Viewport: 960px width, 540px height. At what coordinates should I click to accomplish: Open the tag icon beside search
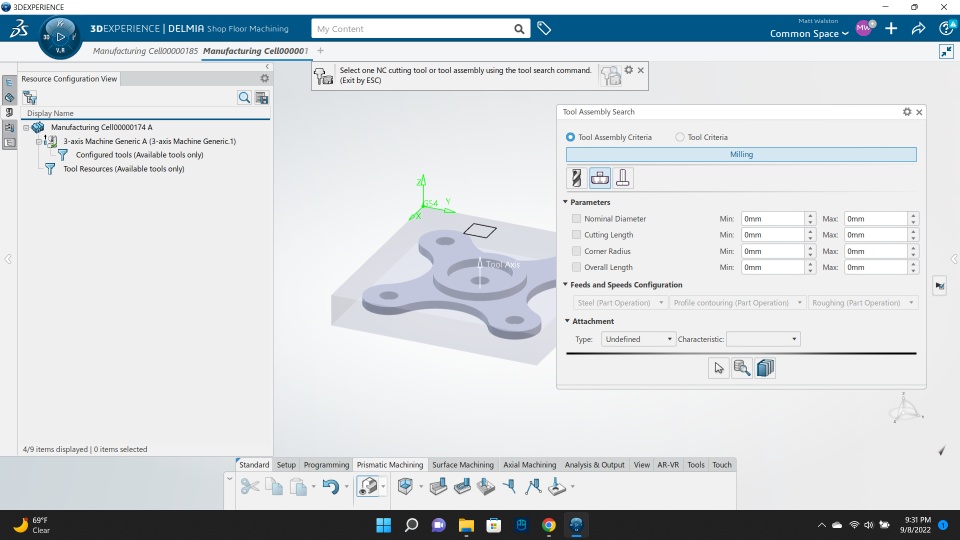tap(544, 28)
